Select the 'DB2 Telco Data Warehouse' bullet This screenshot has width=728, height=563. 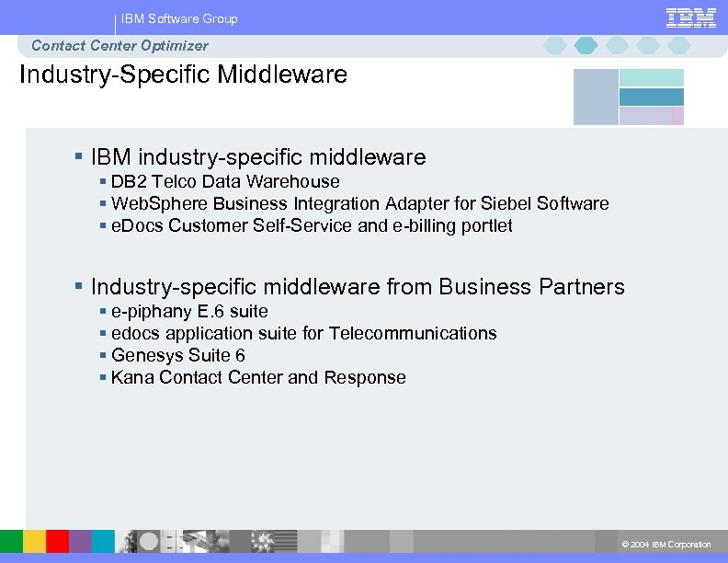225,181
